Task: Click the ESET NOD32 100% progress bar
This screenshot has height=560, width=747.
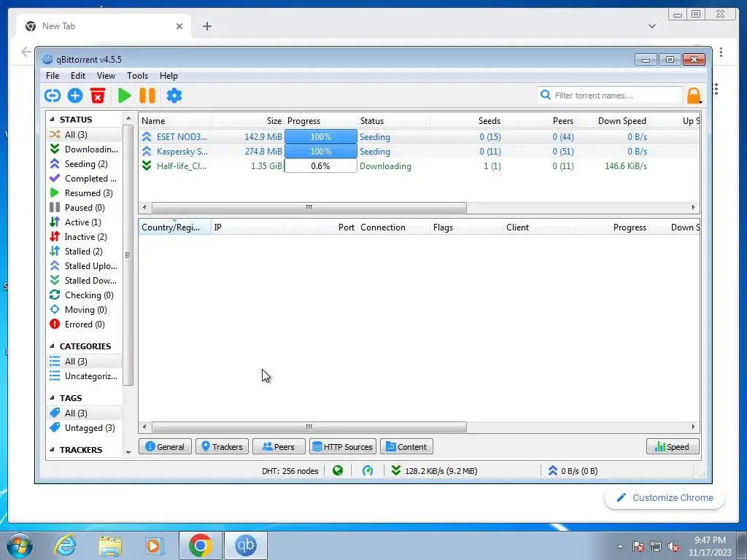Action: click(x=321, y=137)
